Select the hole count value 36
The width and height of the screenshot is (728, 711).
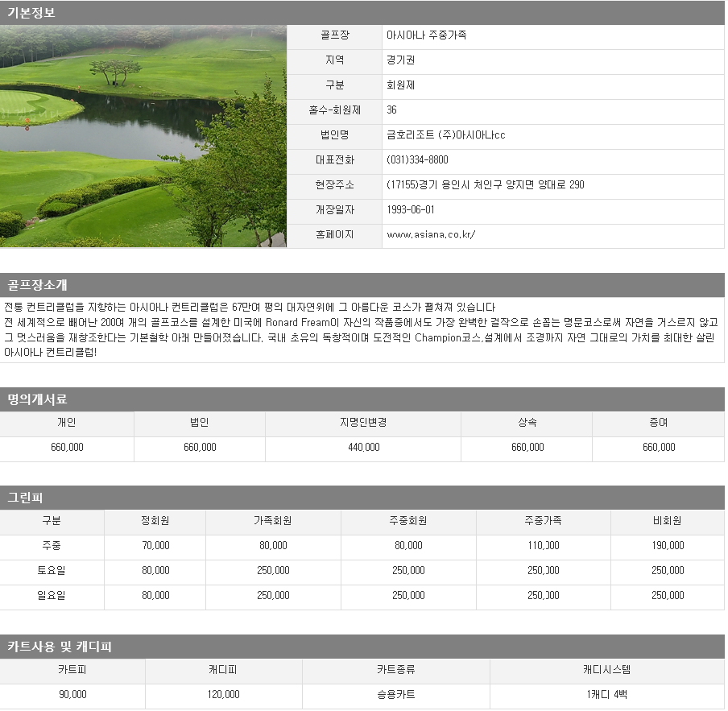coord(392,110)
